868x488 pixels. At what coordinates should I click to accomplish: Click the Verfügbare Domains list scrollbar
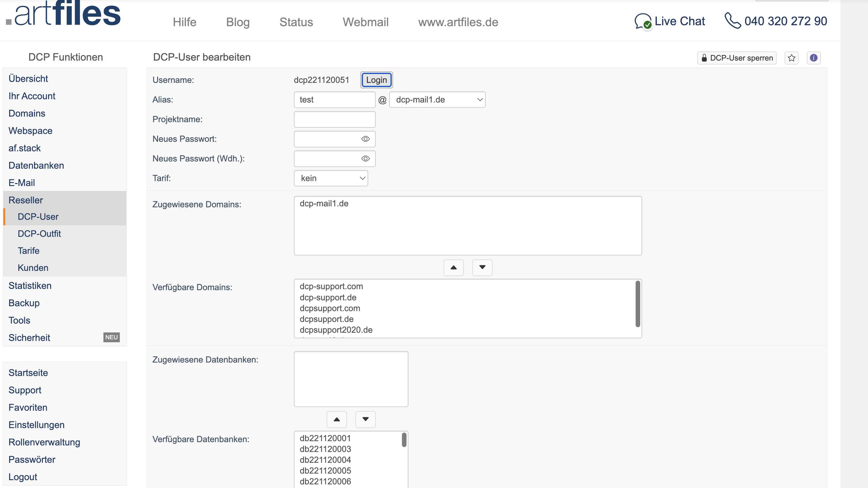637,304
